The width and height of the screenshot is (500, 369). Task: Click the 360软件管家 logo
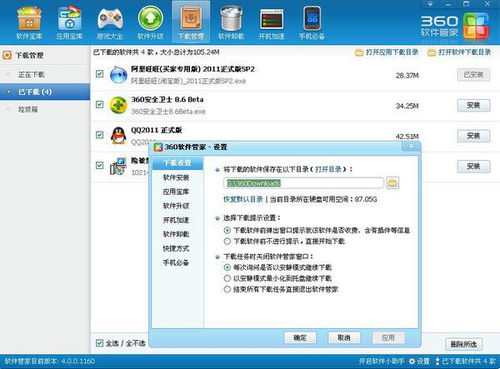pos(455,26)
